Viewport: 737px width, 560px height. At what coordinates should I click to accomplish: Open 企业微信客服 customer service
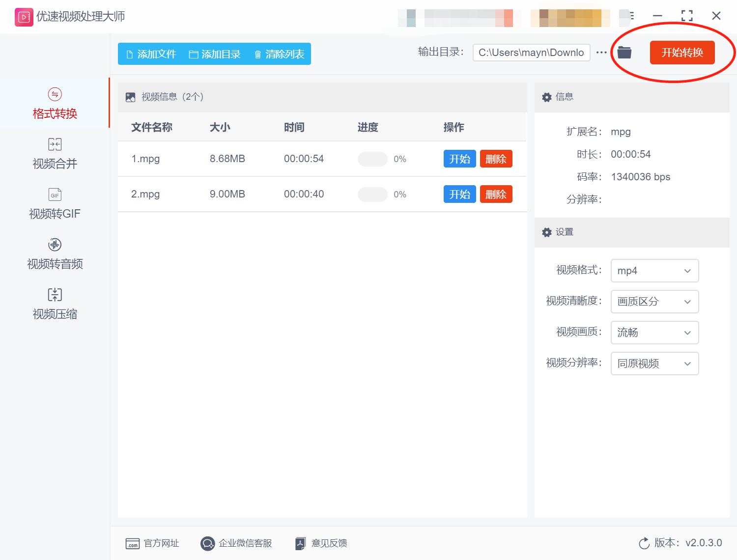tap(237, 543)
